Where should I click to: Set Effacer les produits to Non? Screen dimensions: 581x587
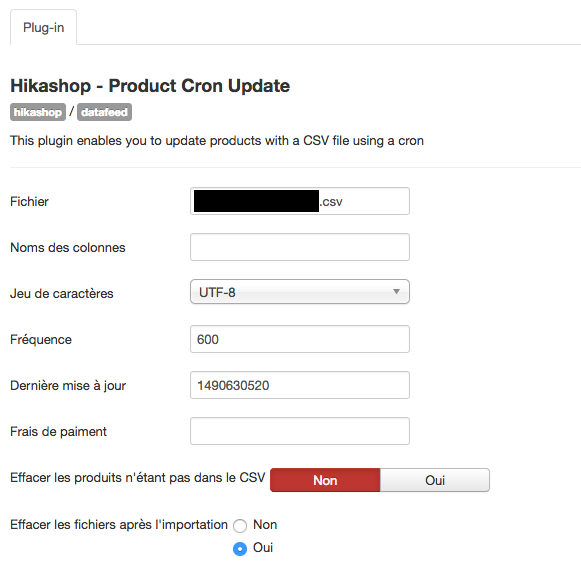(325, 480)
